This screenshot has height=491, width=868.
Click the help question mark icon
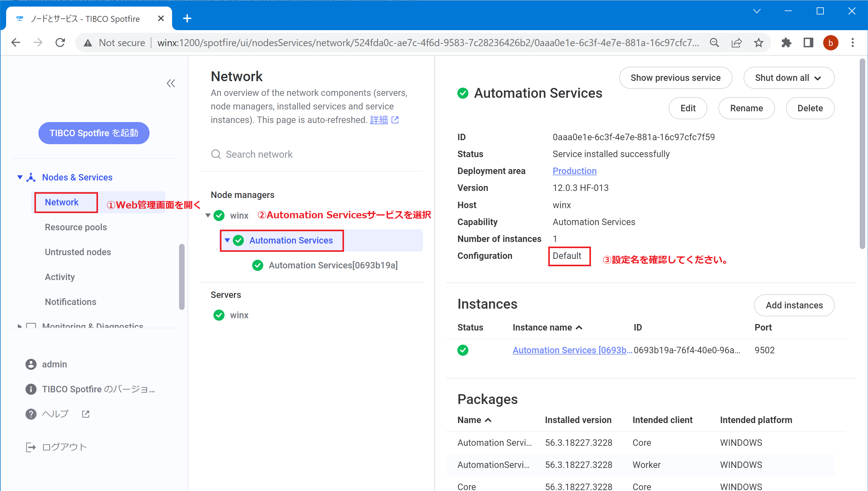(31, 414)
